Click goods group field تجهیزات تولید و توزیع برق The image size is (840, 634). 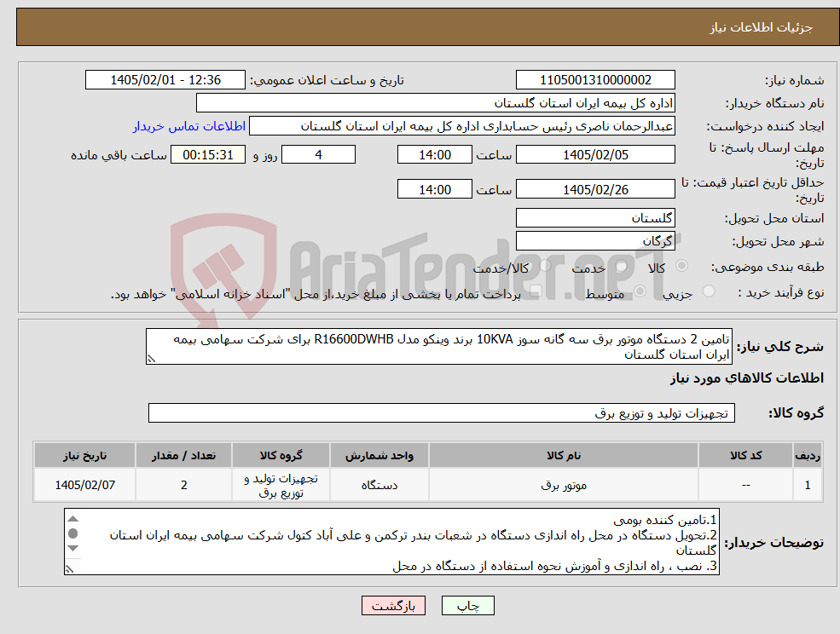442,412
